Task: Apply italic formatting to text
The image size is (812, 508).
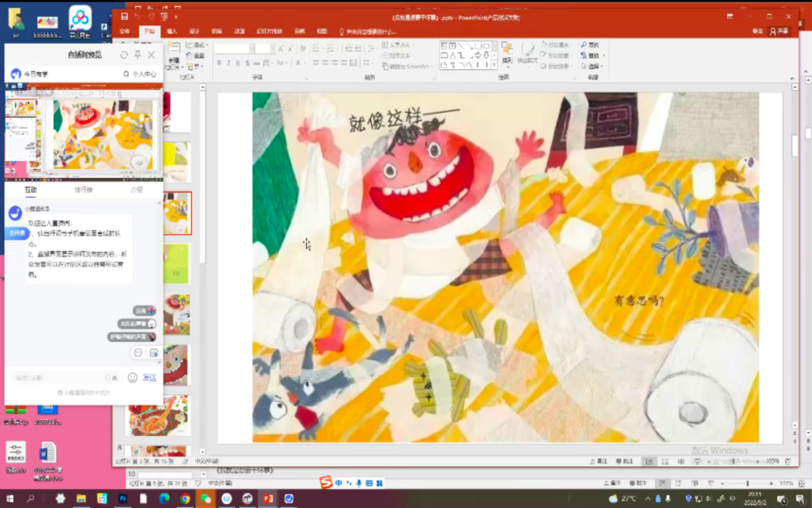Action: coord(228,63)
